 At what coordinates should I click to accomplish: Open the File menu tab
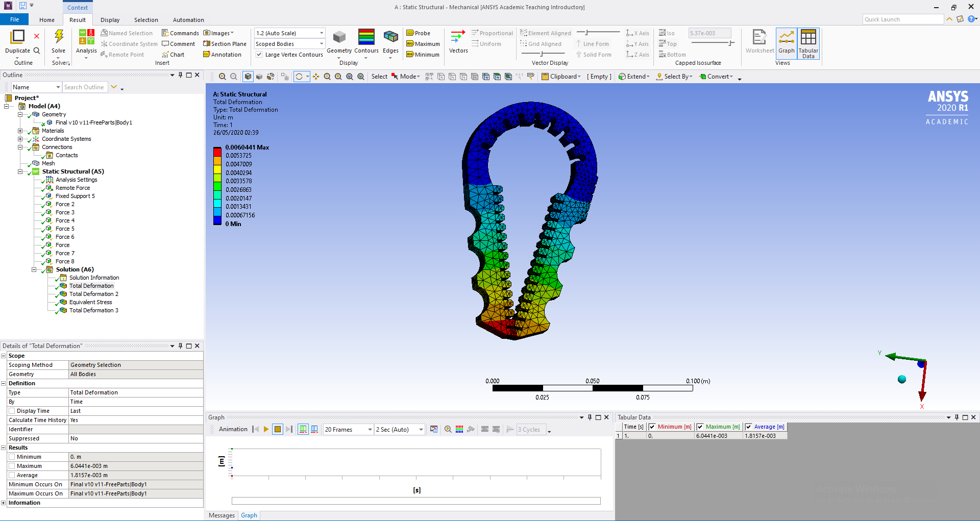click(x=15, y=19)
